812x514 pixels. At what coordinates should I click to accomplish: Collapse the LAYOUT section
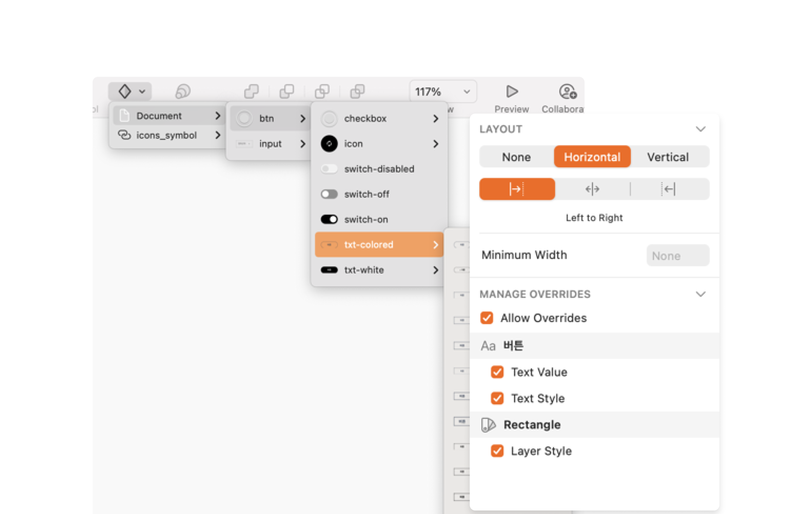click(x=701, y=129)
